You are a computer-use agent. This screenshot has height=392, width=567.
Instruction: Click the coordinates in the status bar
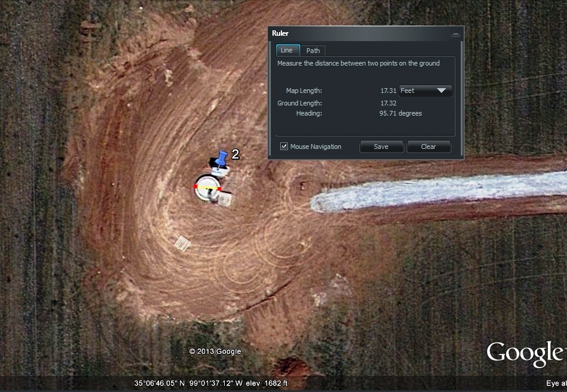point(188,383)
